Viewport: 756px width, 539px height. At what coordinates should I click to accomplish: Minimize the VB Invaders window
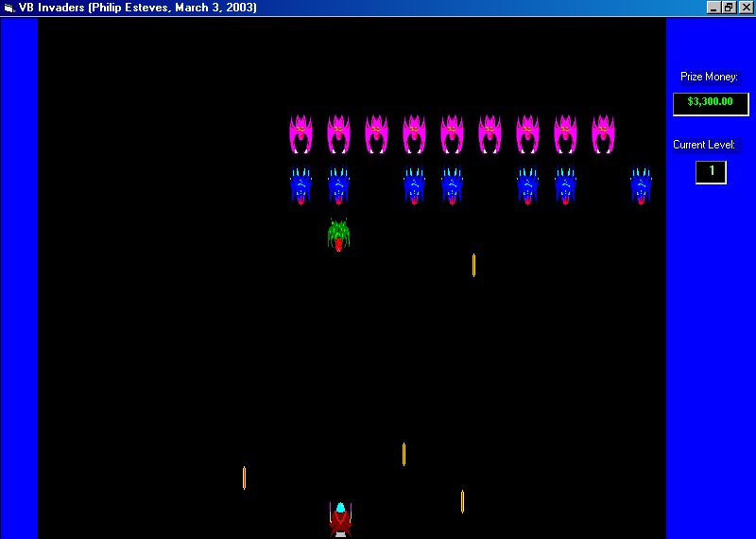coord(713,8)
